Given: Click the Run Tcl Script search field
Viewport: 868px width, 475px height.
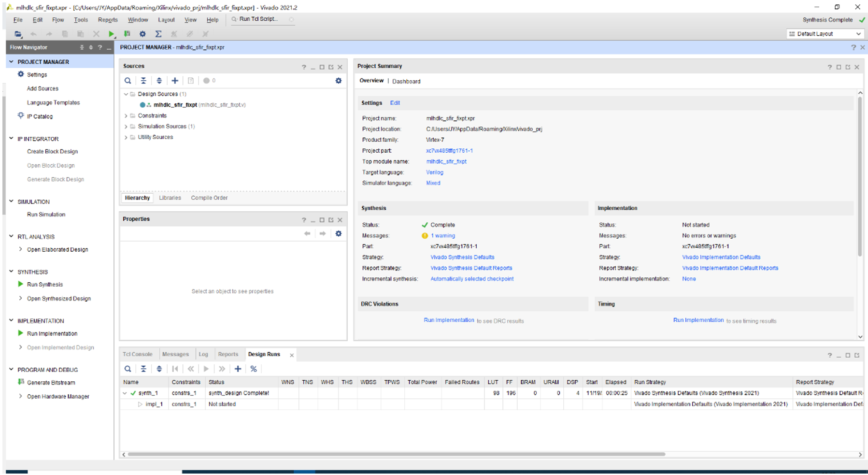Looking at the screenshot, I should coord(262,19).
